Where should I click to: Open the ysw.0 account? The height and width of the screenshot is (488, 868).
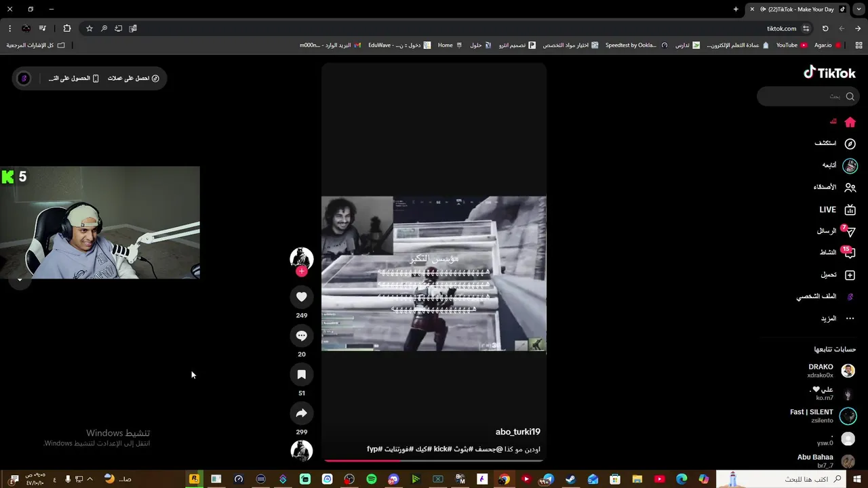pos(835,439)
